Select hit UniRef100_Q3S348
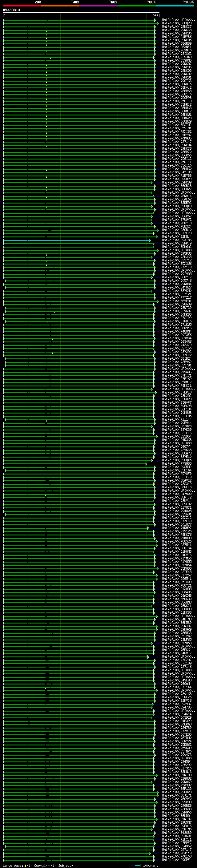Image resolution: width=197 pixels, height=868 pixels. point(177,57)
